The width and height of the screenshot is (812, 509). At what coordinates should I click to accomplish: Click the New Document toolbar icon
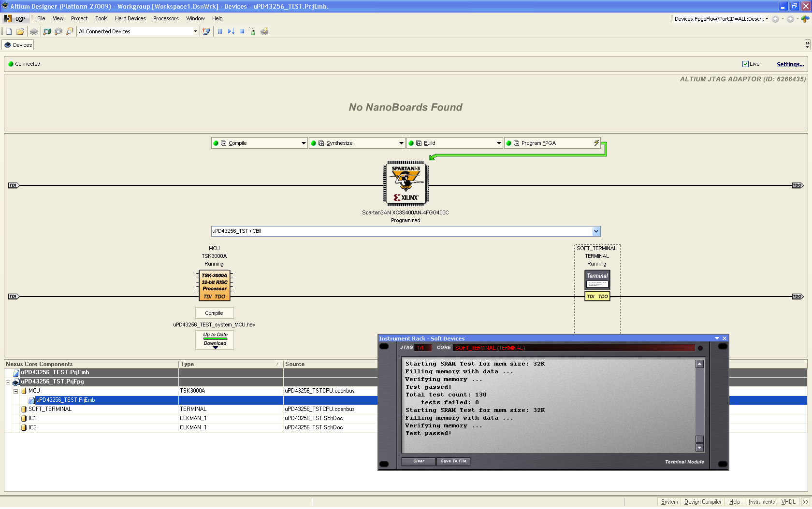point(9,31)
